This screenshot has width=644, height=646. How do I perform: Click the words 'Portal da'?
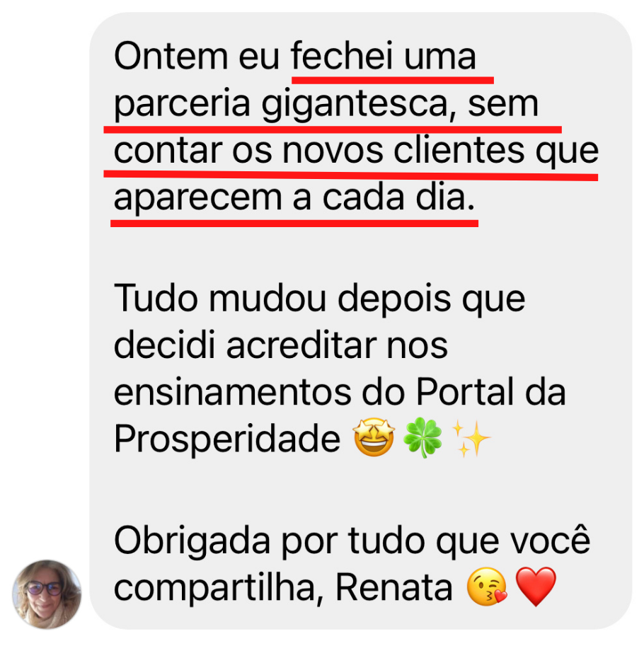(490, 392)
